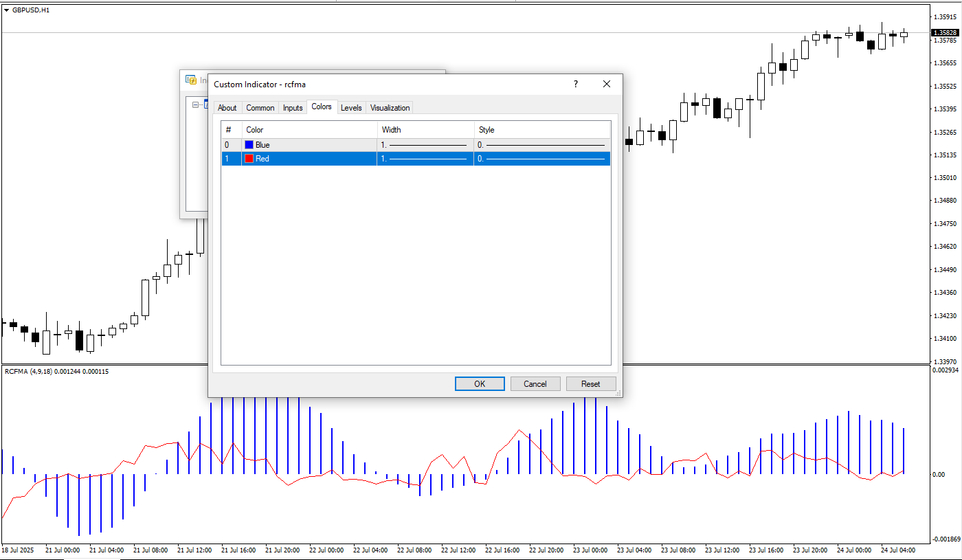Click the help question mark in dialog title
962x560 pixels.
pyautogui.click(x=576, y=84)
